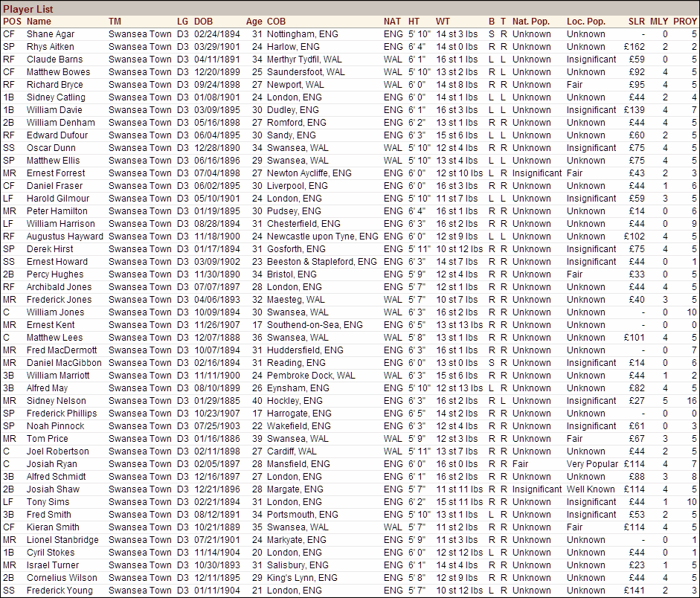Sort by the NAT column header

(x=393, y=22)
